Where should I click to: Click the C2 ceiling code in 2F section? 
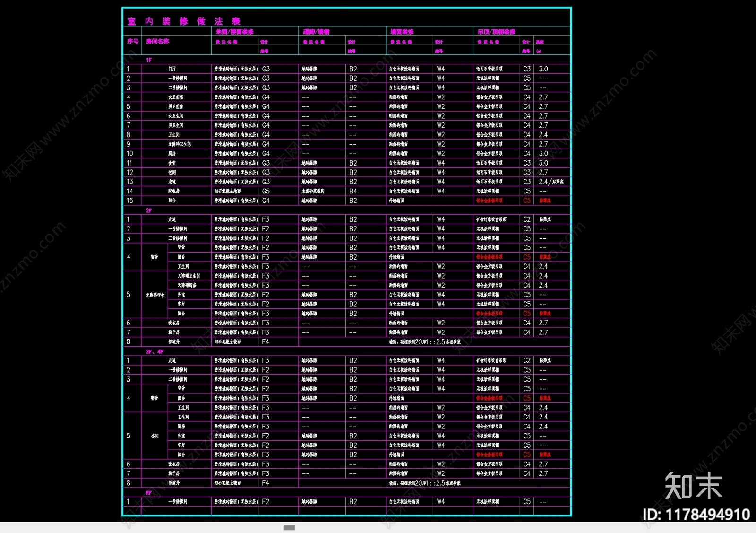click(x=527, y=219)
